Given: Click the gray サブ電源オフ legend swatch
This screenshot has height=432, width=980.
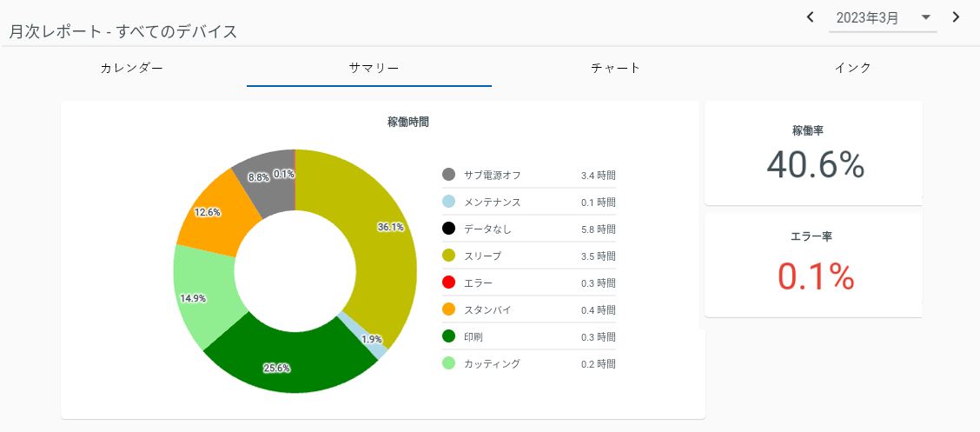Looking at the screenshot, I should coord(448,175).
